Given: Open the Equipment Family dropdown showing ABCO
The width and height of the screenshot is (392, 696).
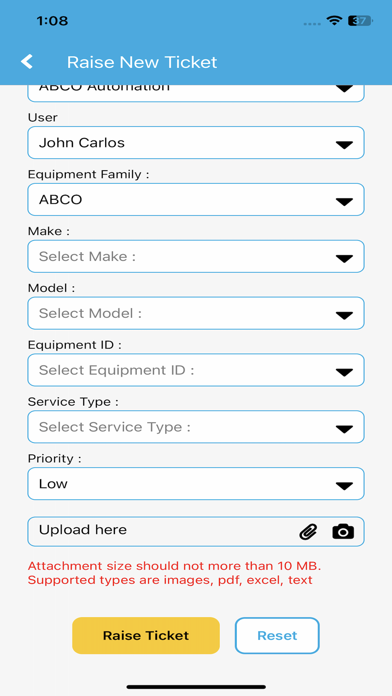Looking at the screenshot, I should click(x=196, y=199).
